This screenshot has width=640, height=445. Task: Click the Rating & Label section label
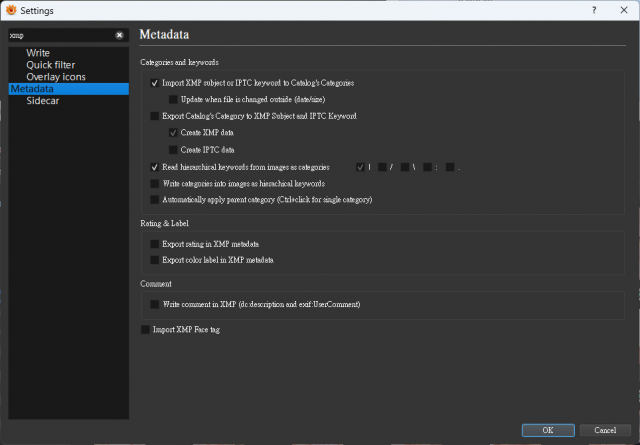[164, 223]
